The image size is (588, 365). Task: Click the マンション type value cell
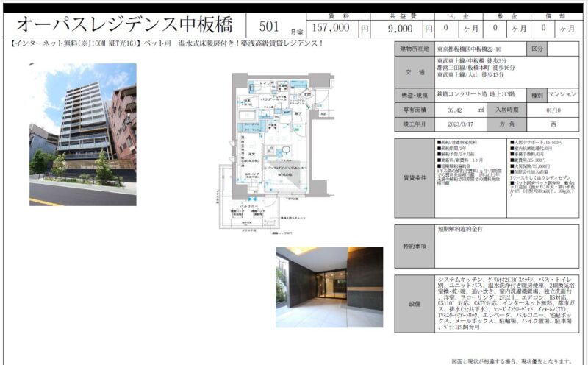562,96
